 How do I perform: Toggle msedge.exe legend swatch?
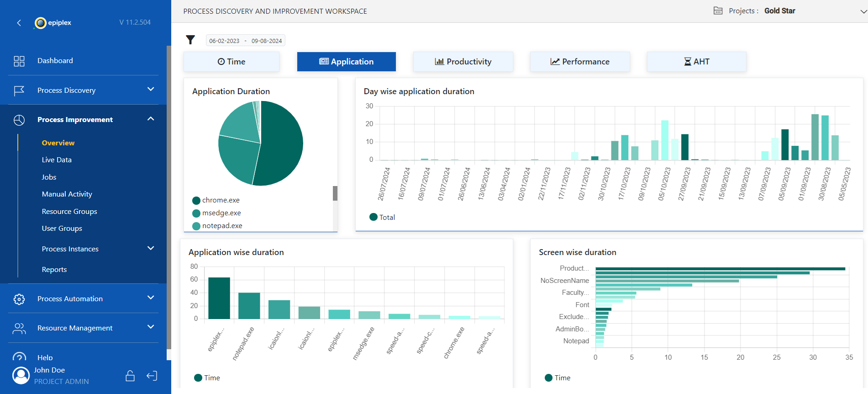pyautogui.click(x=196, y=213)
